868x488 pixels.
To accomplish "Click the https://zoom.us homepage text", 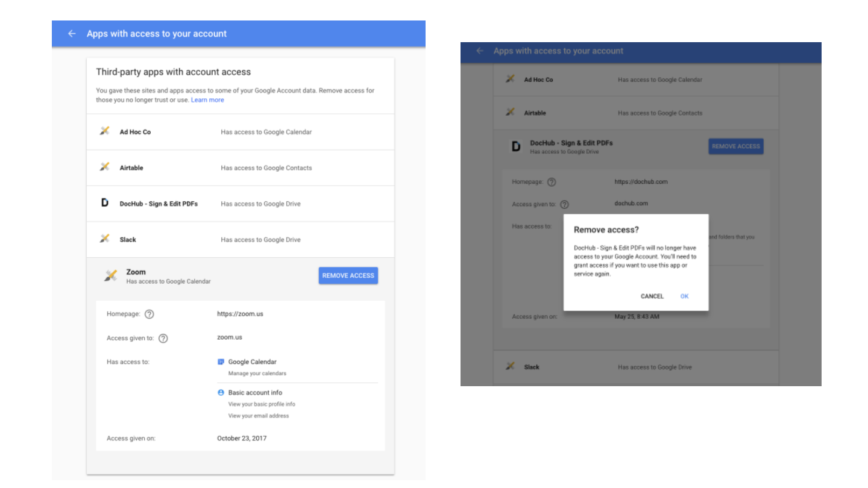I will pyautogui.click(x=240, y=314).
